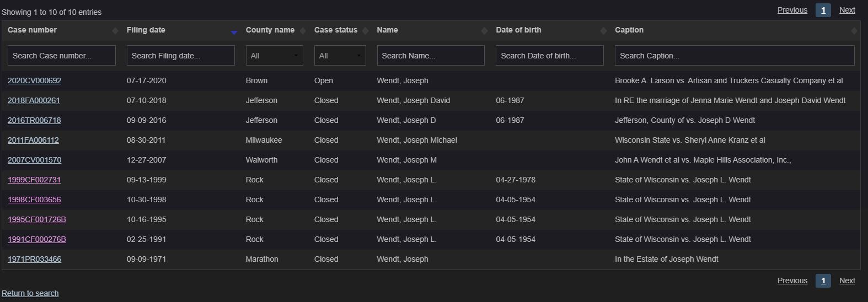Click the 07-17-2020 filing date cell
868x302 pixels.
[146, 80]
